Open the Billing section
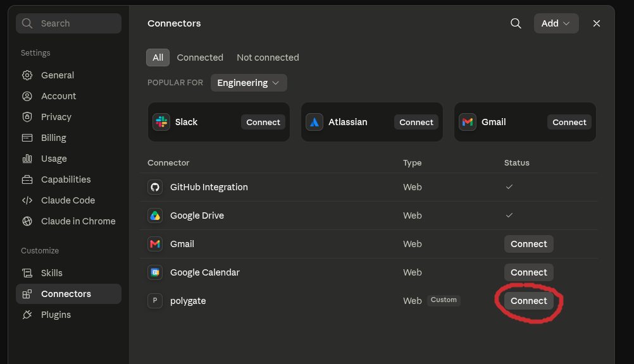The image size is (634, 364). pos(68,138)
